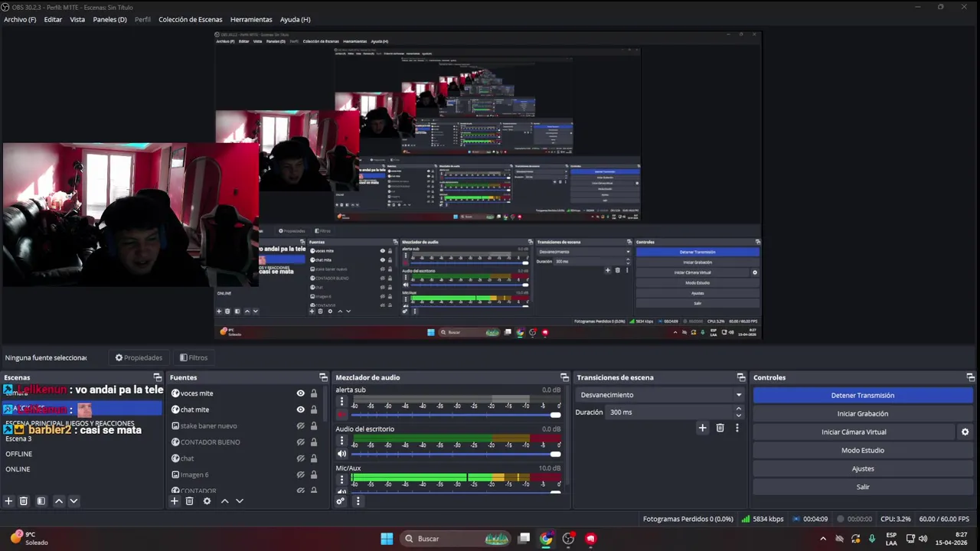Image resolution: width=980 pixels, height=551 pixels.
Task: Add a scene transition with plus icon
Action: (702, 428)
